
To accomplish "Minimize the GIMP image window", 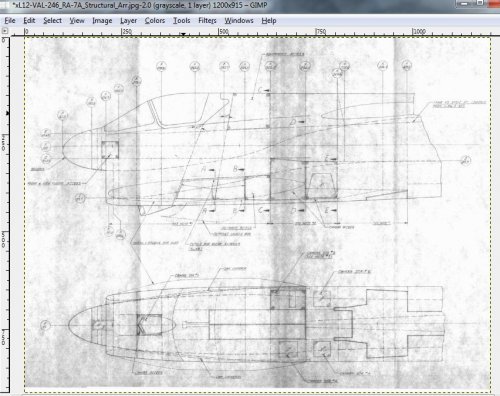I will pyautogui.click(x=464, y=3).
